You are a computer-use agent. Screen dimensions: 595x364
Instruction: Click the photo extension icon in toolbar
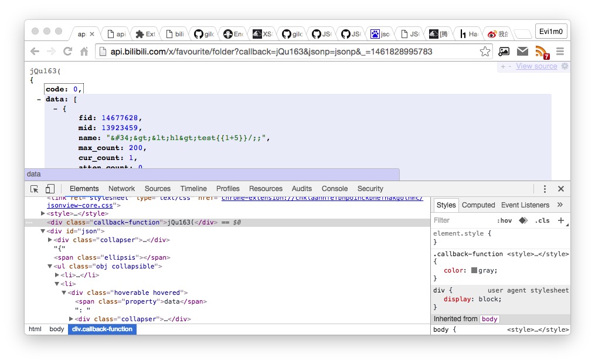click(x=503, y=52)
